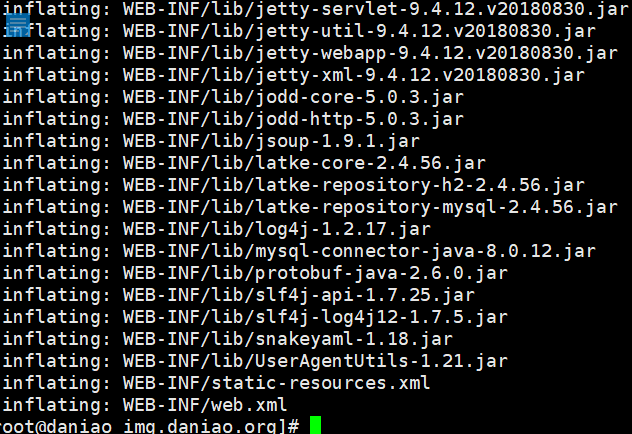Click the snakeyaml-1.18.jar file path
Image resolution: width=632 pixels, height=434 pixels.
[288, 339]
